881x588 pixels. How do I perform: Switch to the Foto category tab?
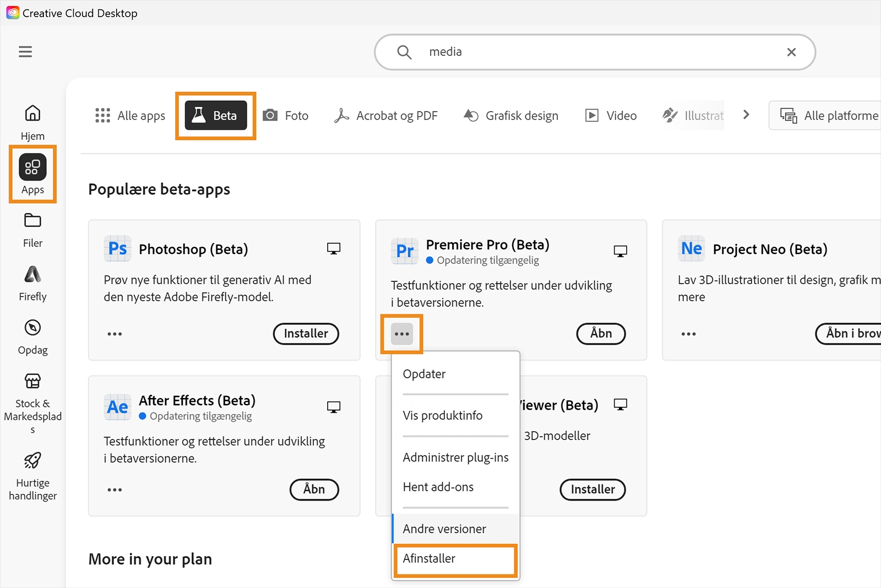click(286, 115)
